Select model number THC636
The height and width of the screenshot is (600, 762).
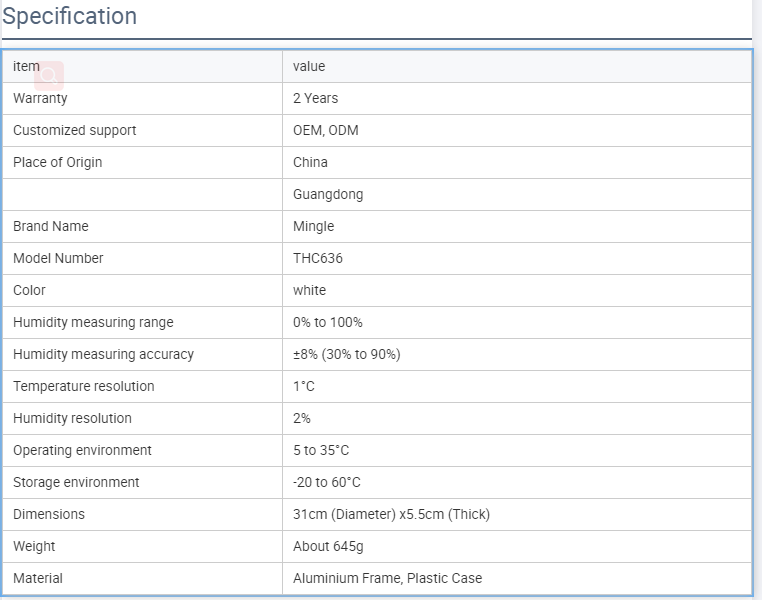318,258
